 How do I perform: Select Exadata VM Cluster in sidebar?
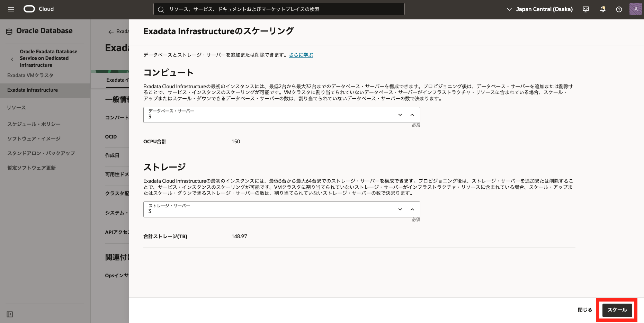[30, 75]
